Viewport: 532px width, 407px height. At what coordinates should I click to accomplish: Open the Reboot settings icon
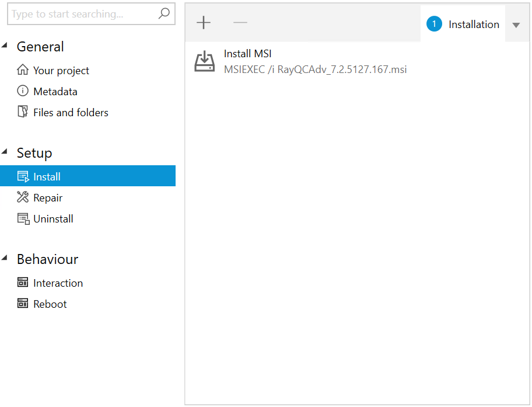click(23, 304)
